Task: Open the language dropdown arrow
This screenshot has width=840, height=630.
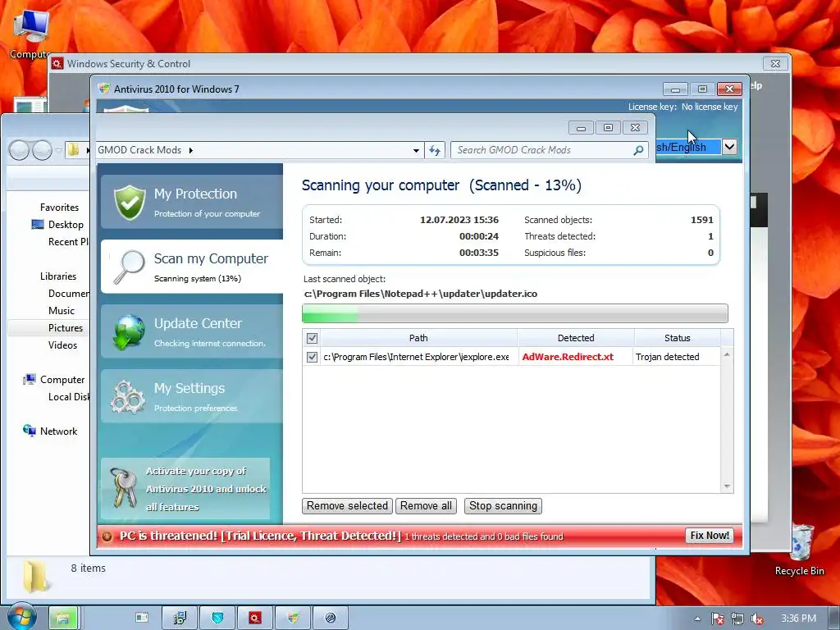Action: (729, 146)
